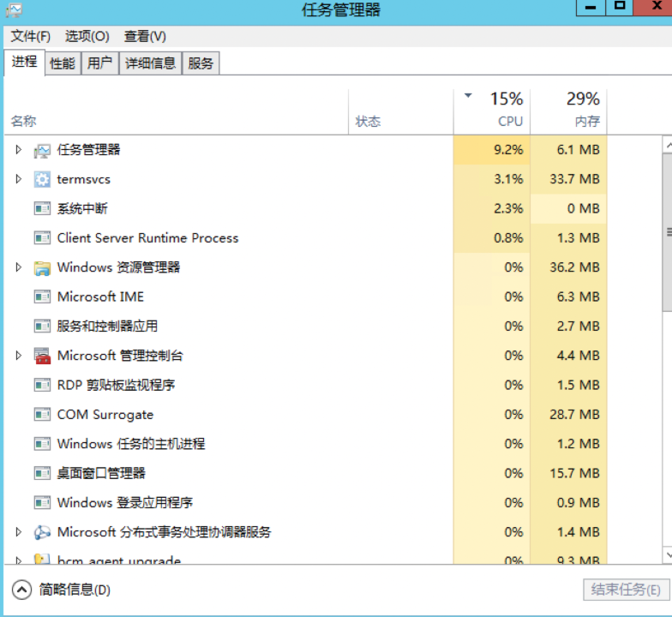Click the termsvcs gear icon

[x=42, y=180]
